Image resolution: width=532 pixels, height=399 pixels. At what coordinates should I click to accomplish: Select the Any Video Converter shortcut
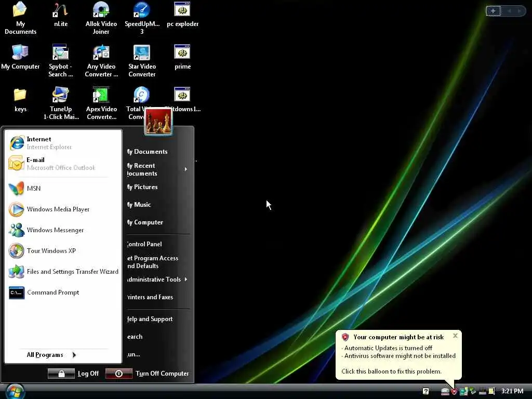point(101,60)
